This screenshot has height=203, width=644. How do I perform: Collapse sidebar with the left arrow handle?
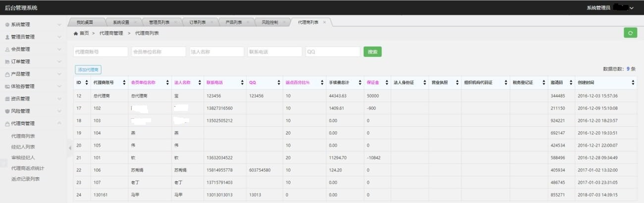(69, 148)
